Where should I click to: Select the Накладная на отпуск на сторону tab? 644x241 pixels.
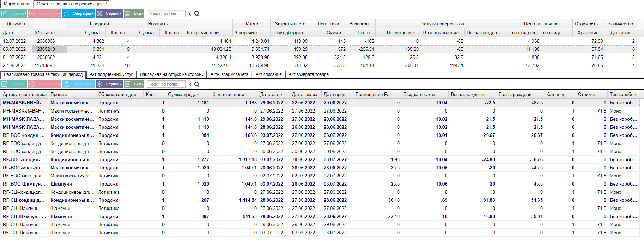pyautogui.click(x=172, y=74)
